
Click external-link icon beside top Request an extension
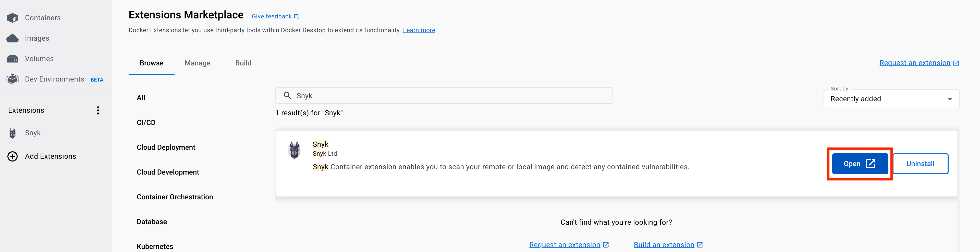(x=956, y=64)
